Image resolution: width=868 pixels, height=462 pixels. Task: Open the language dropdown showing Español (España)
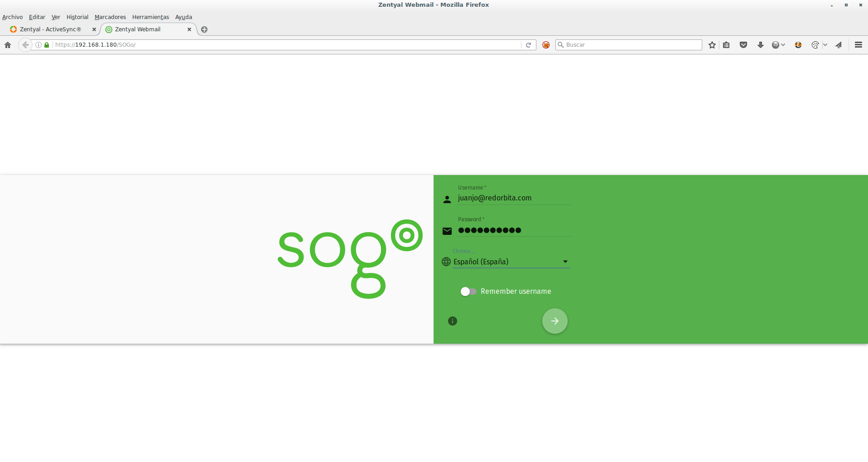tap(511, 262)
